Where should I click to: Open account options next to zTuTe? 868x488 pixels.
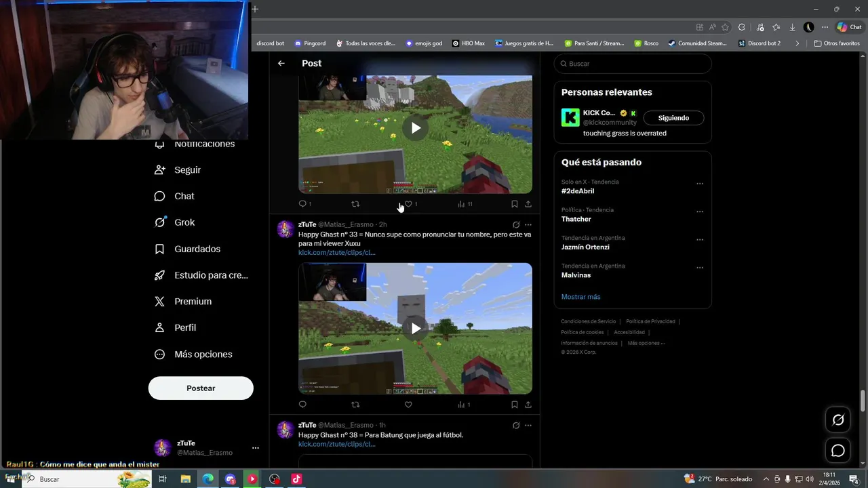tap(255, 448)
